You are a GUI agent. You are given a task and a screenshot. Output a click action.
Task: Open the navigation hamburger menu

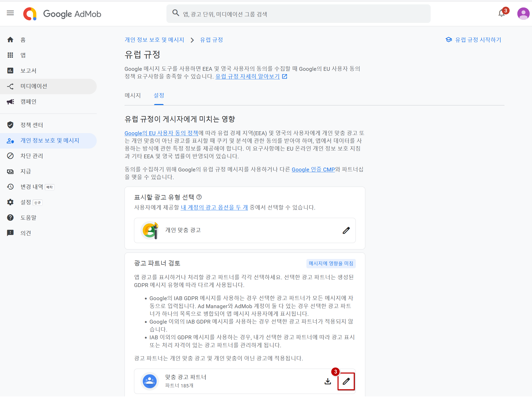[10, 13]
